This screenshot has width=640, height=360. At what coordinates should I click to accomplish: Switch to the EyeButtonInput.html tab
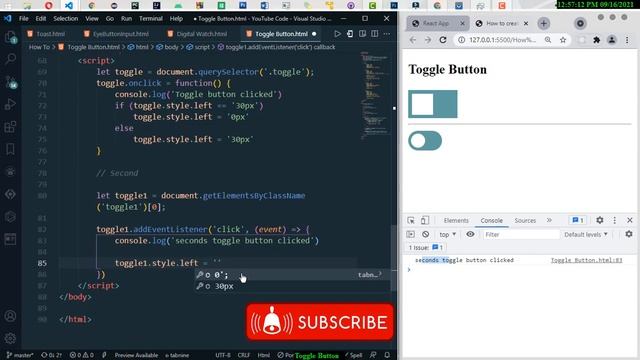coord(116,34)
